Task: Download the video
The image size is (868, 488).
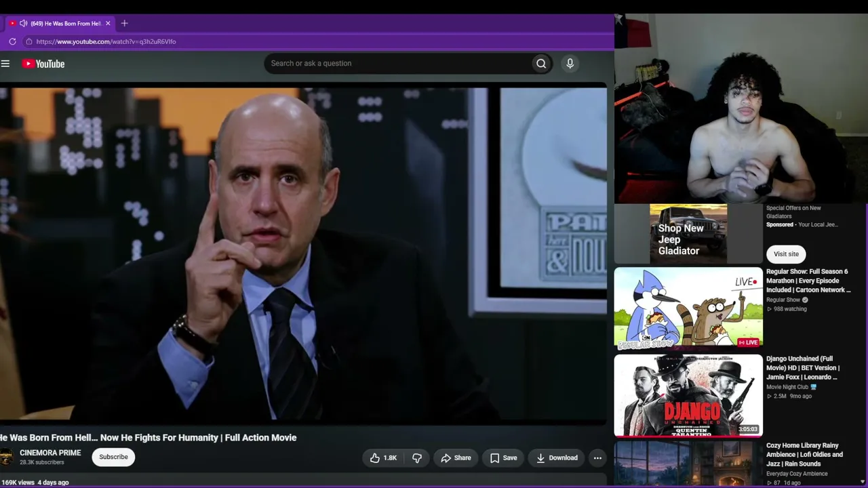Action: pyautogui.click(x=557, y=458)
